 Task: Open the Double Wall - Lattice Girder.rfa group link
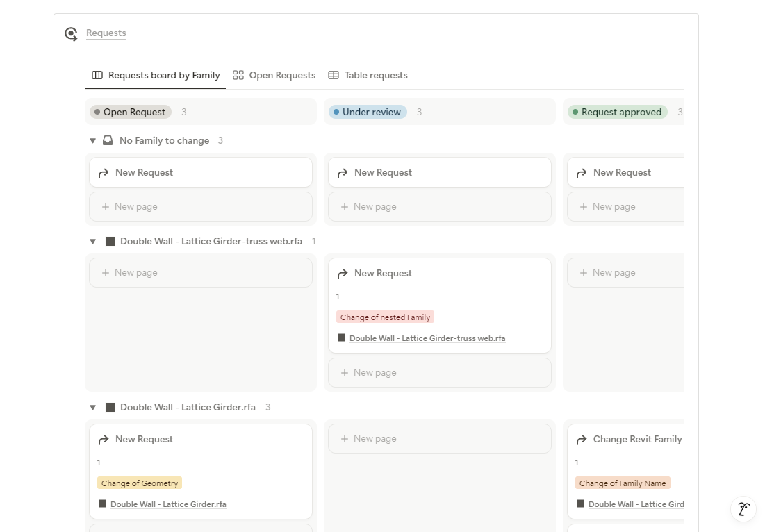point(188,408)
